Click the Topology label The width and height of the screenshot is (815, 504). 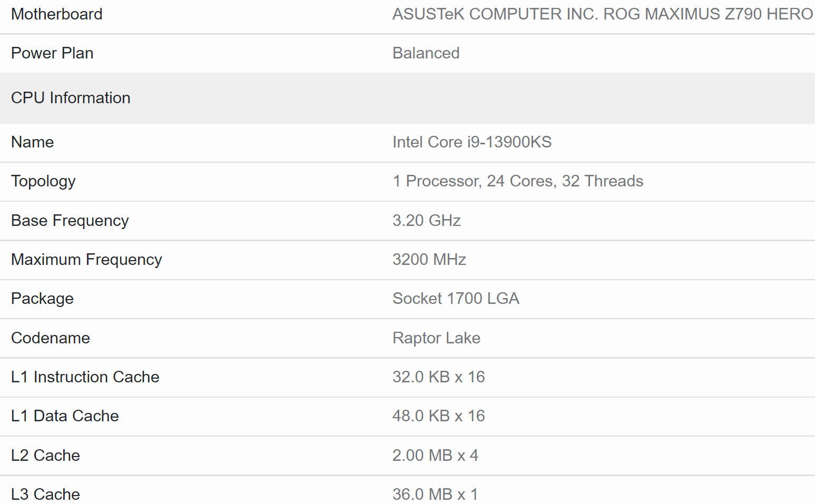coord(43,181)
